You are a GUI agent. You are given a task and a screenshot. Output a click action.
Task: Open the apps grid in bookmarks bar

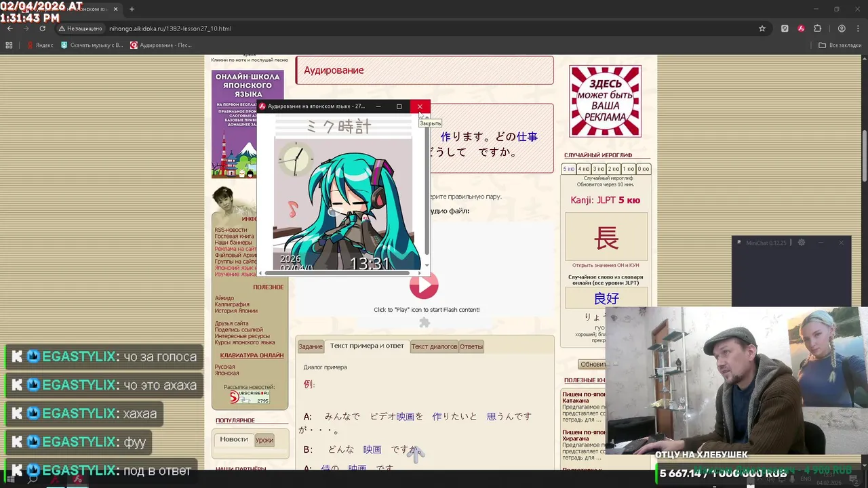(9, 45)
